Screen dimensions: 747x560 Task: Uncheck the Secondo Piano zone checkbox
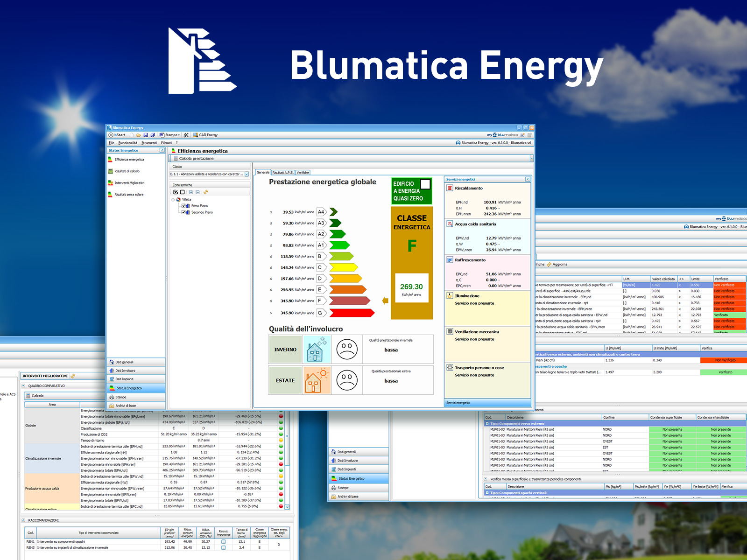pos(183,212)
